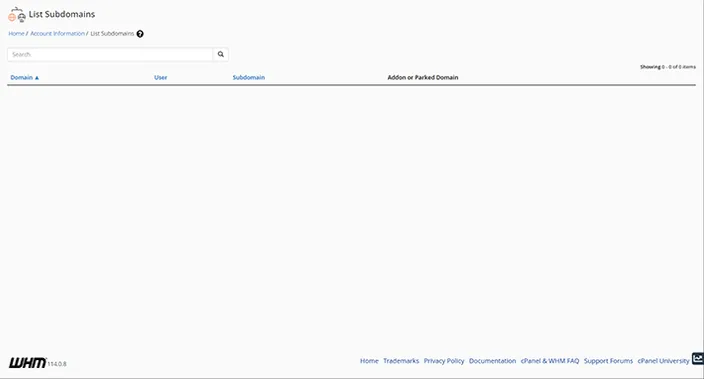
Task: Sort by User column header
Action: 160,77
